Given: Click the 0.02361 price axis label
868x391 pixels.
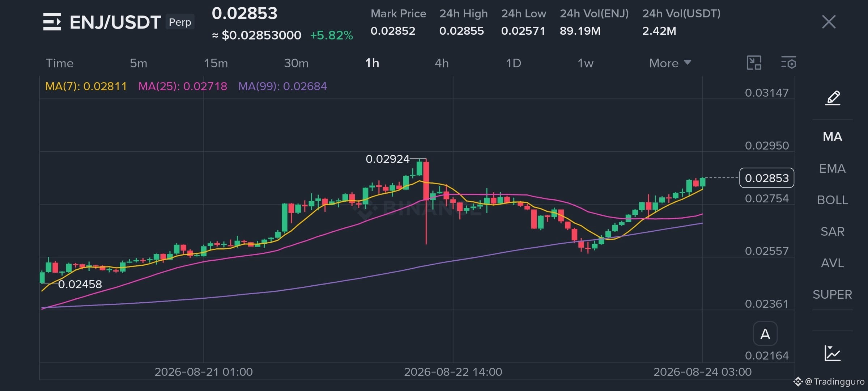Looking at the screenshot, I should (x=767, y=304).
